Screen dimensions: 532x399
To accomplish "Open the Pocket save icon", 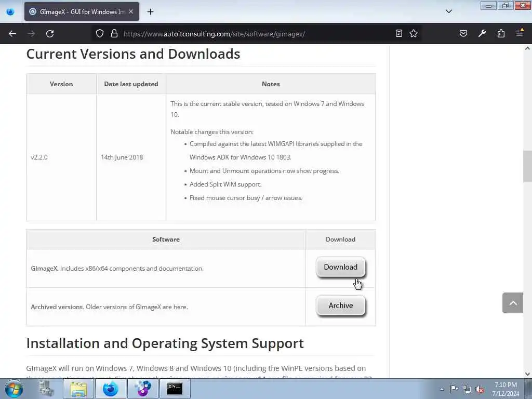I will coord(463,33).
